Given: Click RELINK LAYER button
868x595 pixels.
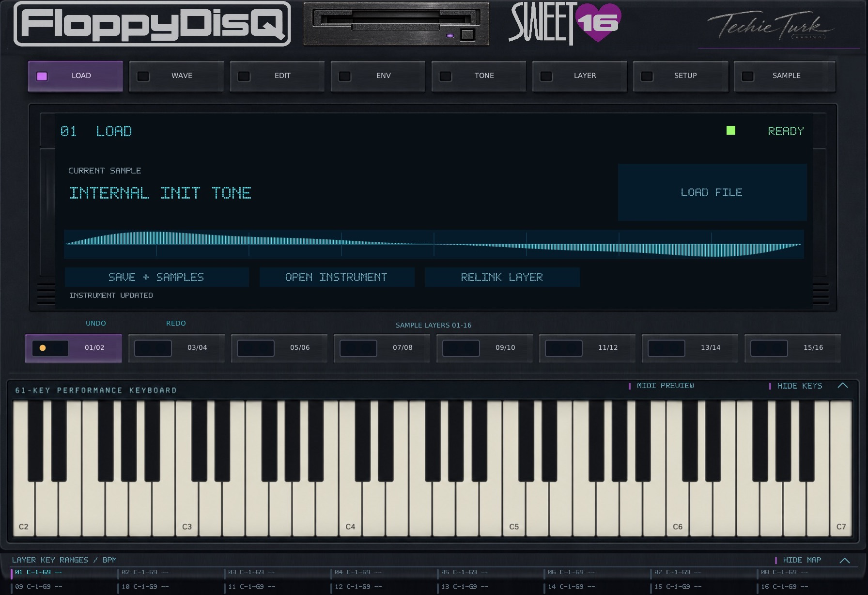Looking at the screenshot, I should coord(502,277).
